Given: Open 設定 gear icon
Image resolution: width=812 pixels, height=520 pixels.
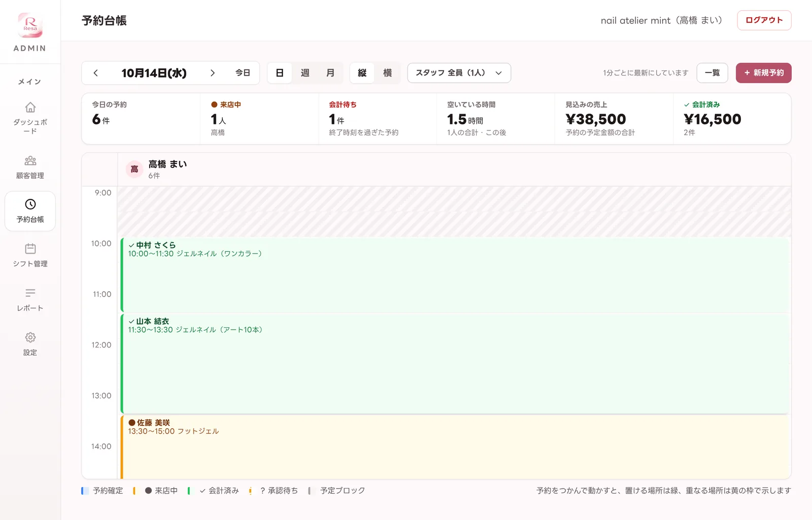Looking at the screenshot, I should (30, 337).
